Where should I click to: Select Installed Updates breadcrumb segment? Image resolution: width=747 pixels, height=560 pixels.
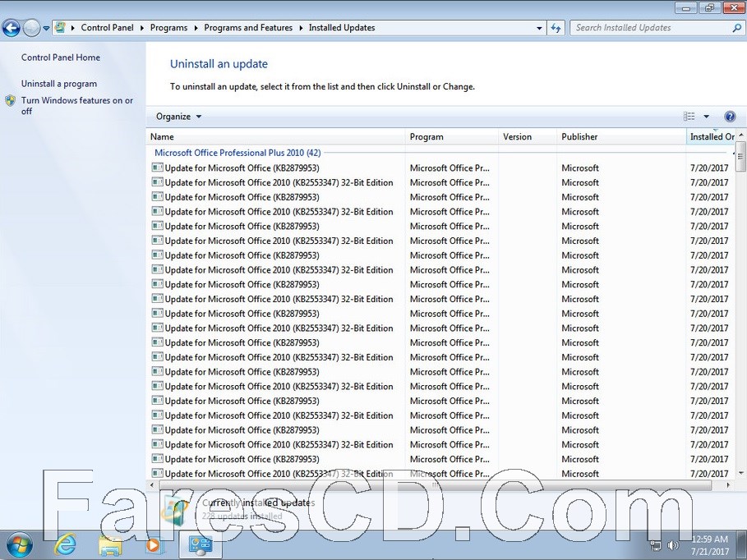(342, 28)
